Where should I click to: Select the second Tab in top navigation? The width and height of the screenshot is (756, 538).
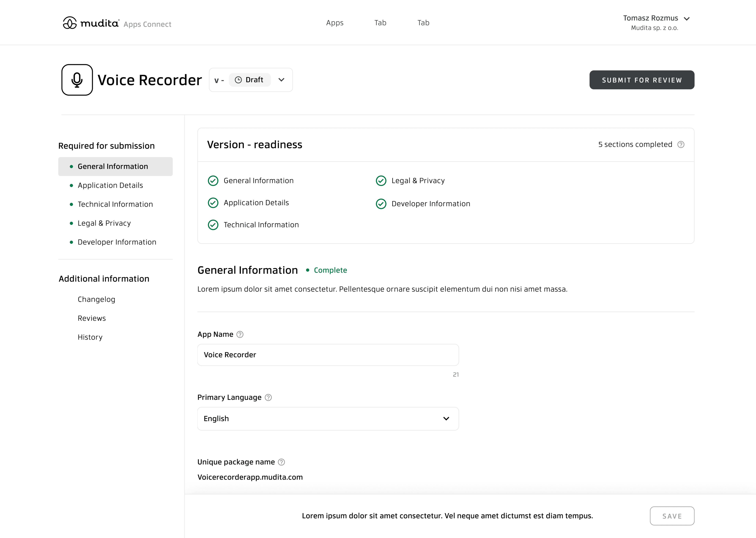point(423,23)
